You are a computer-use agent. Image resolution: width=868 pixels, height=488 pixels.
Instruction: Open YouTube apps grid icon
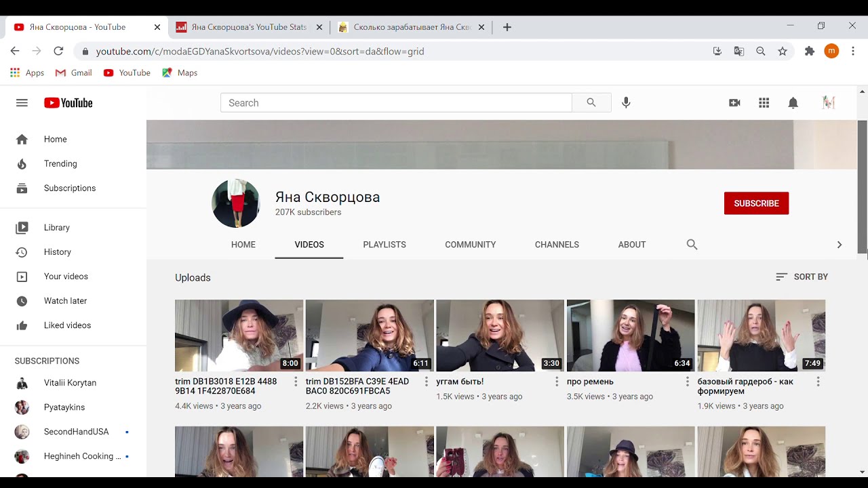764,103
